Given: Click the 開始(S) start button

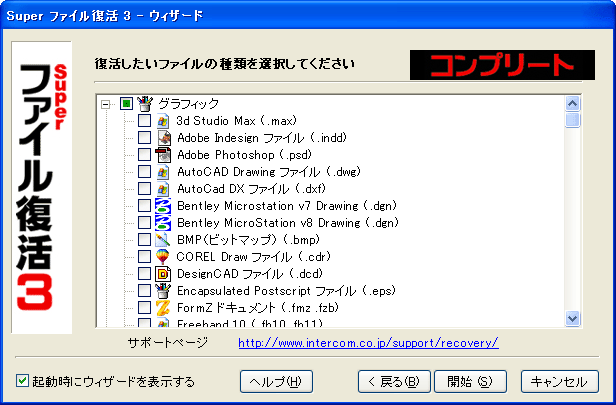Looking at the screenshot, I should point(470,381).
